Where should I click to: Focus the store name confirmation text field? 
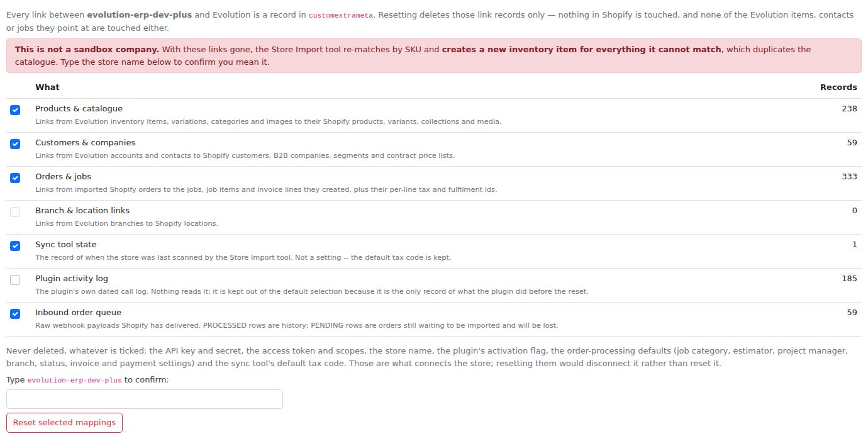click(145, 399)
